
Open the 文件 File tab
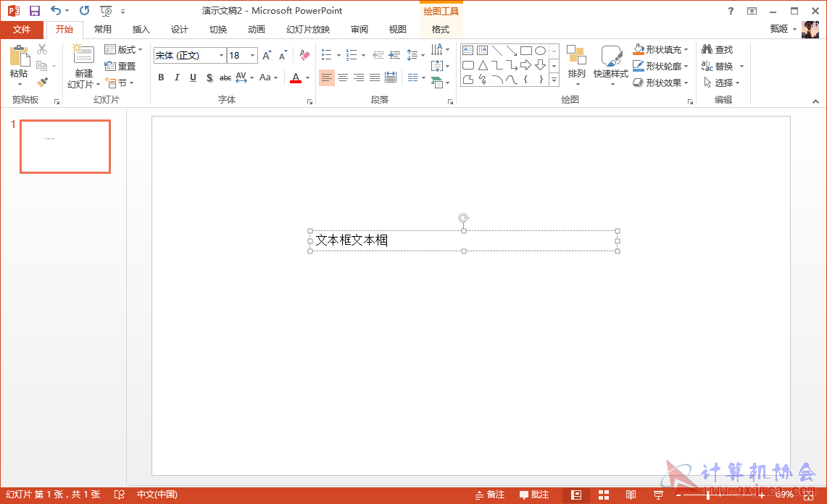[x=22, y=30]
